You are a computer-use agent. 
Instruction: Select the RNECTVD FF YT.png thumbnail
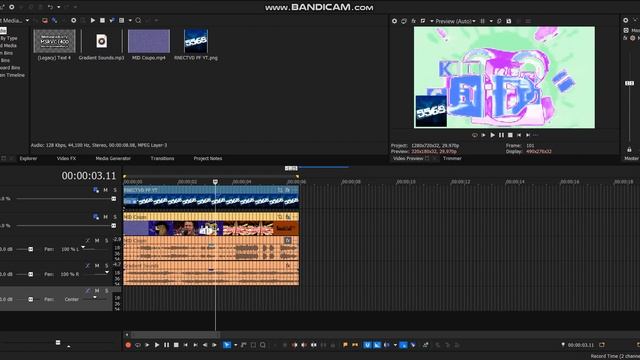[196, 41]
